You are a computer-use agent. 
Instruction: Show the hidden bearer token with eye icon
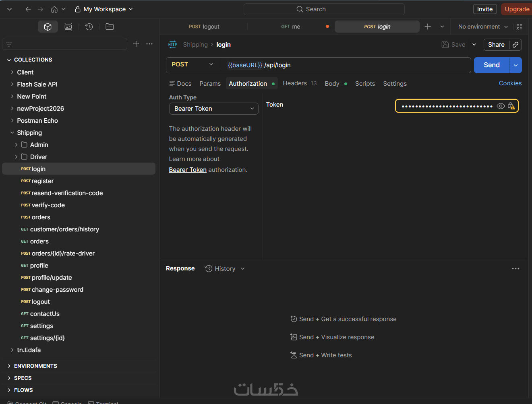coord(501,106)
